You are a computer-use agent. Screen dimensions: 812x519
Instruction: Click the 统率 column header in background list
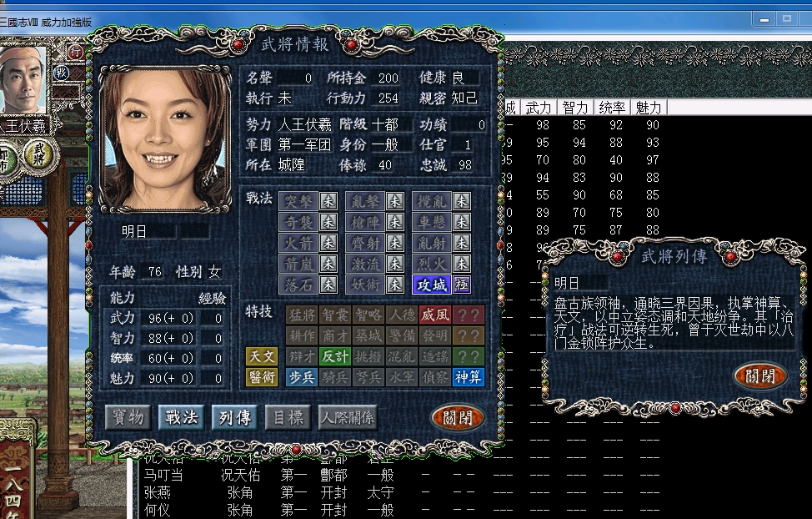click(x=612, y=108)
